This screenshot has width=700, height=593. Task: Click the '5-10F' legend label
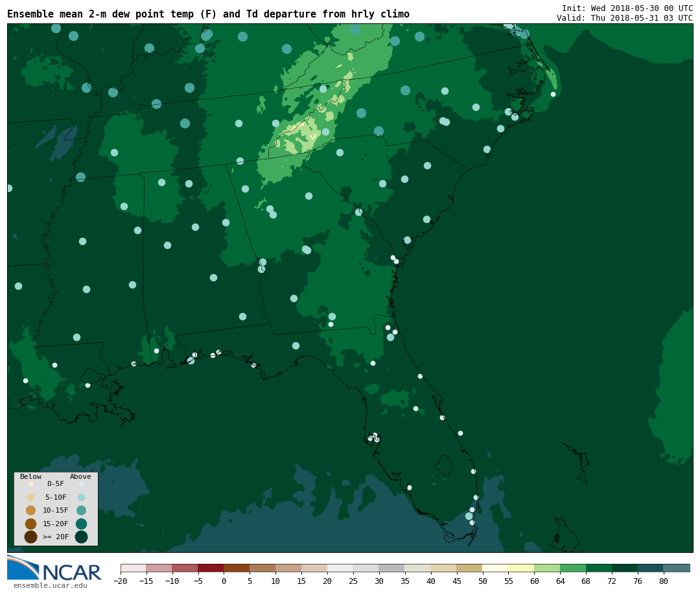(56, 497)
